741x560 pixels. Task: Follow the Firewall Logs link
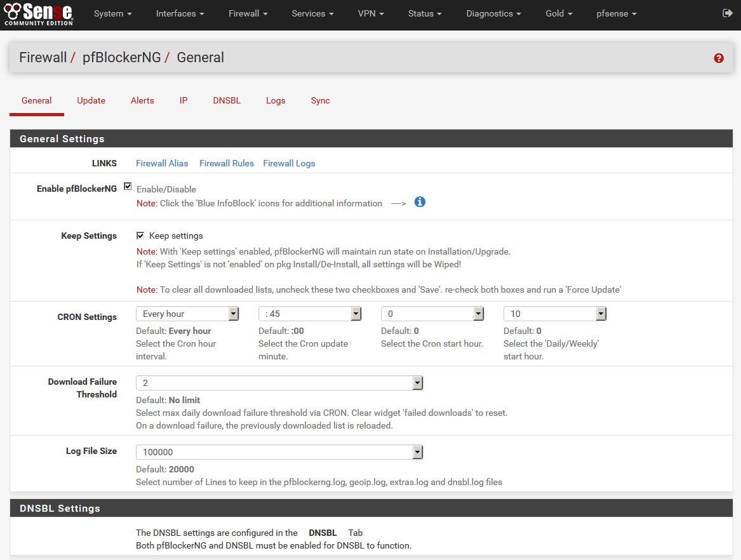click(289, 163)
